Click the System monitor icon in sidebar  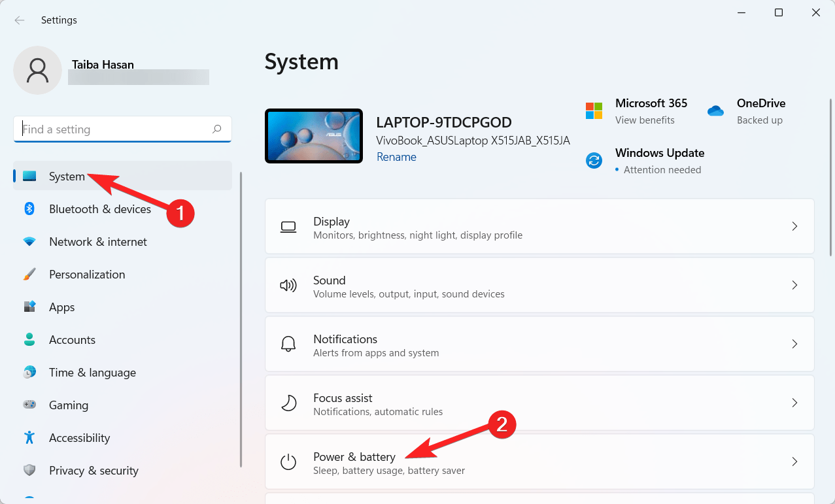click(x=29, y=176)
